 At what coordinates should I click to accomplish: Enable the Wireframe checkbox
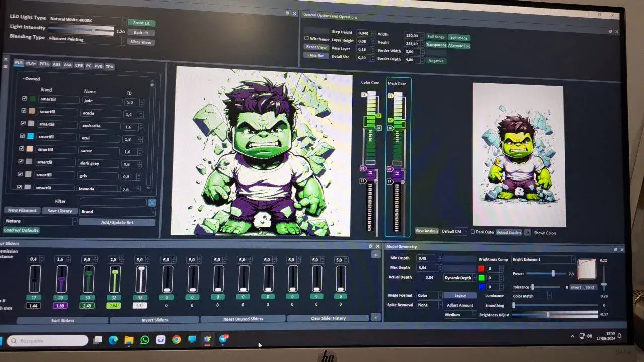coord(307,38)
